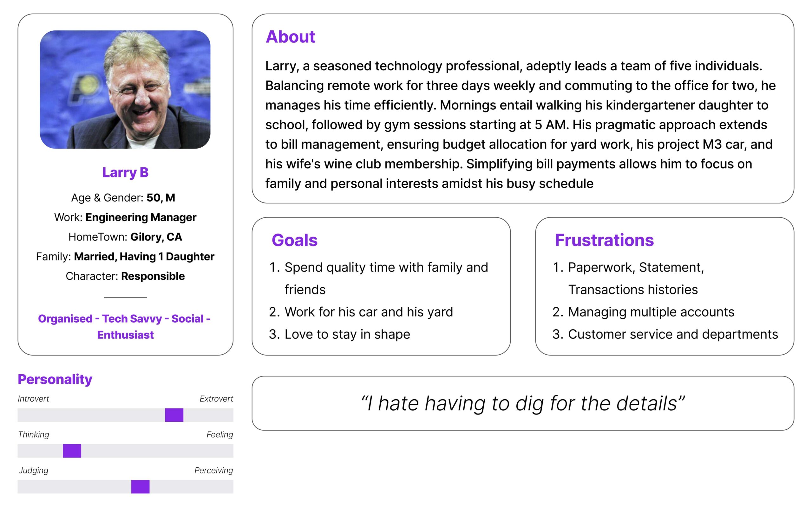Click the "50, M" age and gender value

coord(161,198)
